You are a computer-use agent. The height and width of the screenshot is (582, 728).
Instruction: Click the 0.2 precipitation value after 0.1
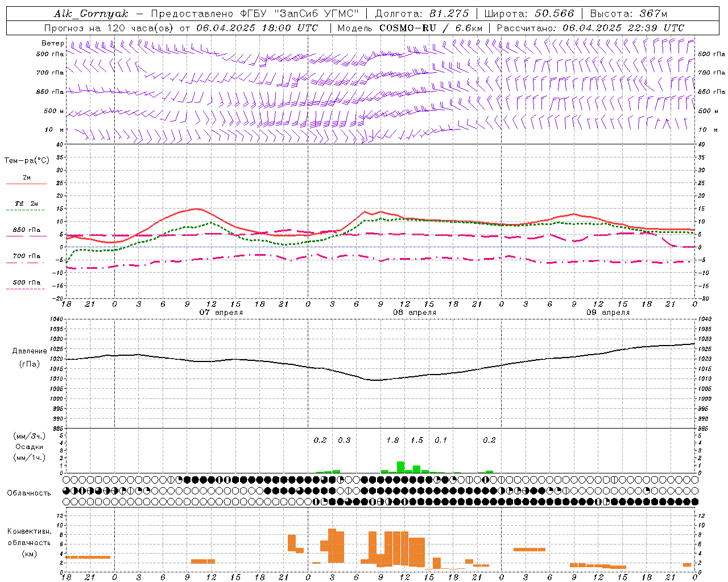[489, 440]
